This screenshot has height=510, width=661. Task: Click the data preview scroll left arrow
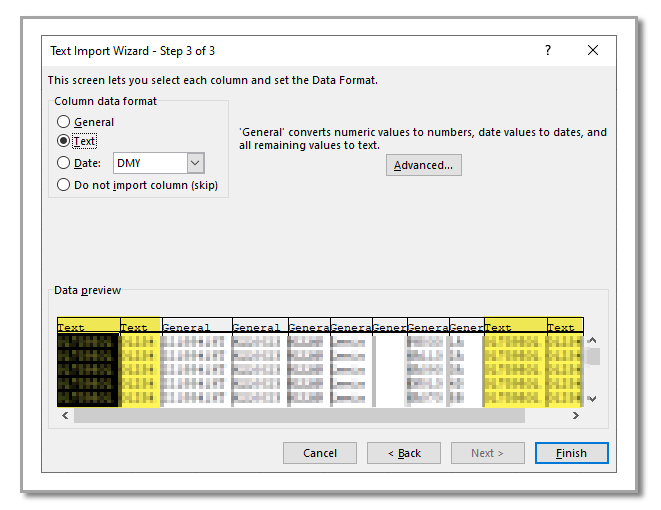coord(65,416)
